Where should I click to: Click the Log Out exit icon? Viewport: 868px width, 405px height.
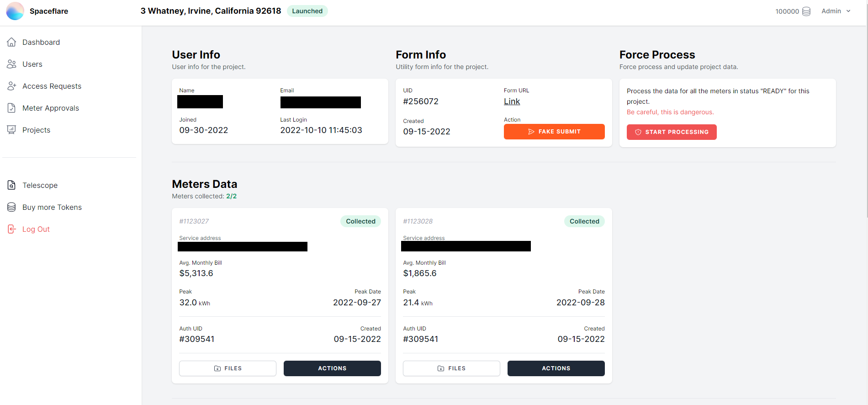[x=12, y=229]
